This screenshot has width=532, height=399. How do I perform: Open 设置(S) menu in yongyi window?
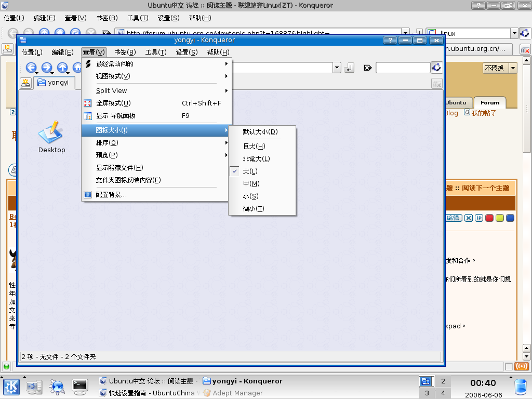pyautogui.click(x=187, y=52)
